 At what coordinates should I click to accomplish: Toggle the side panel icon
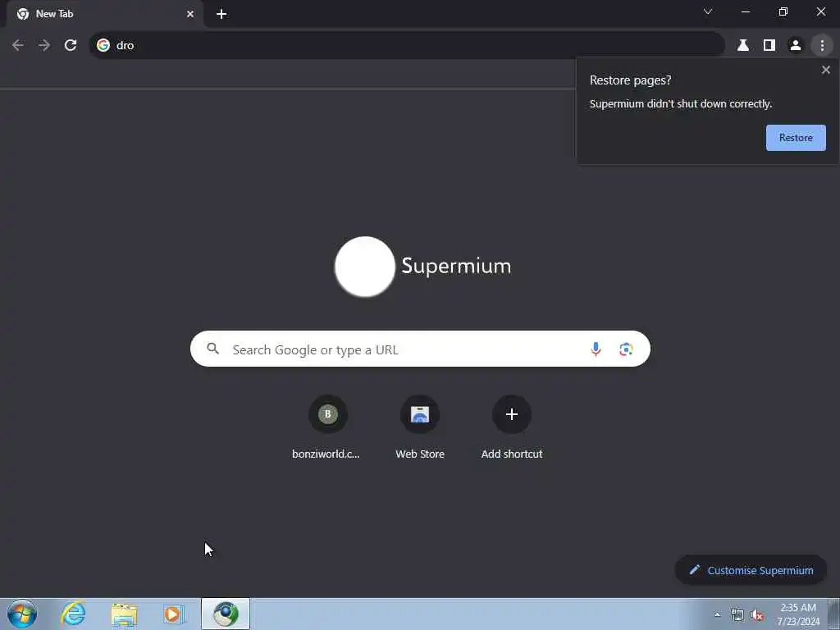769,46
